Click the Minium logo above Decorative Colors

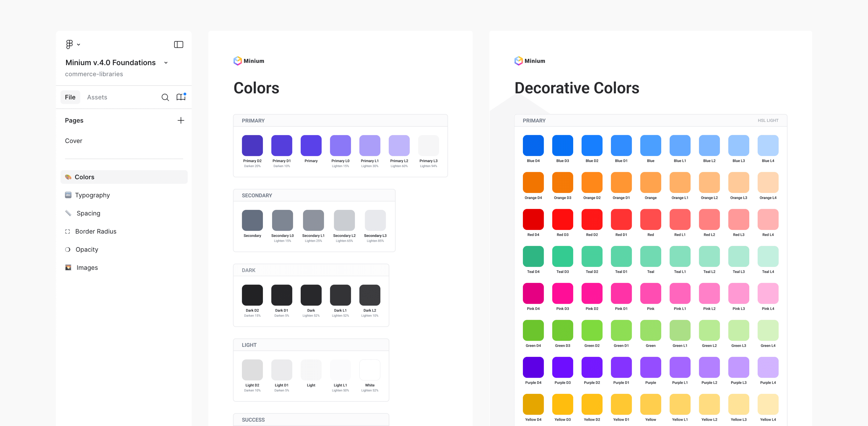tap(519, 61)
